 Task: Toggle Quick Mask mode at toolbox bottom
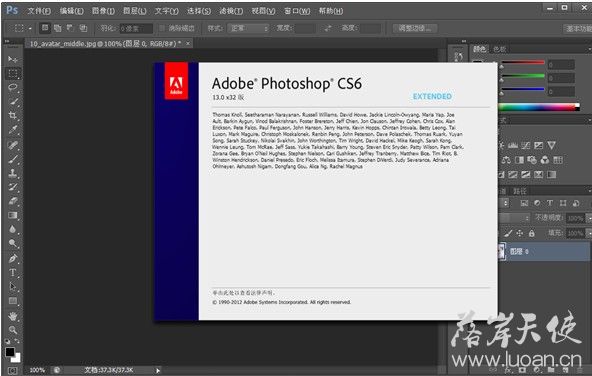coord(12,370)
